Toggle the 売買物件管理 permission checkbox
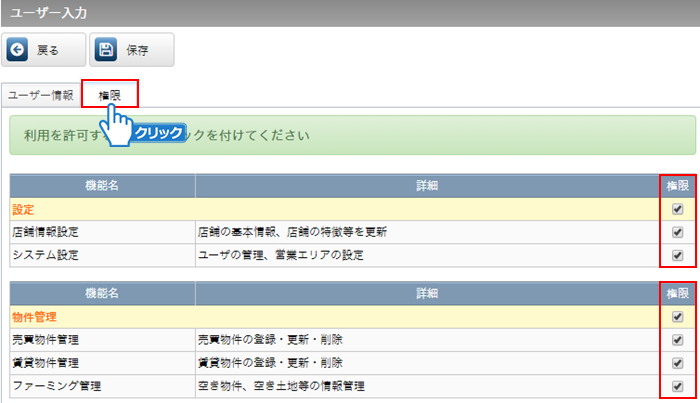Image resolution: width=700 pixels, height=403 pixels. tap(678, 340)
